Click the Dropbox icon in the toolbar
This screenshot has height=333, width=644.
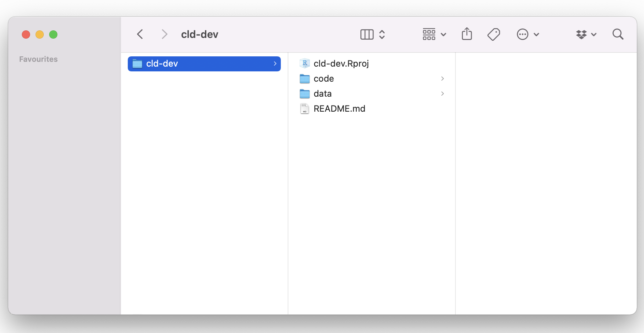[x=582, y=34]
